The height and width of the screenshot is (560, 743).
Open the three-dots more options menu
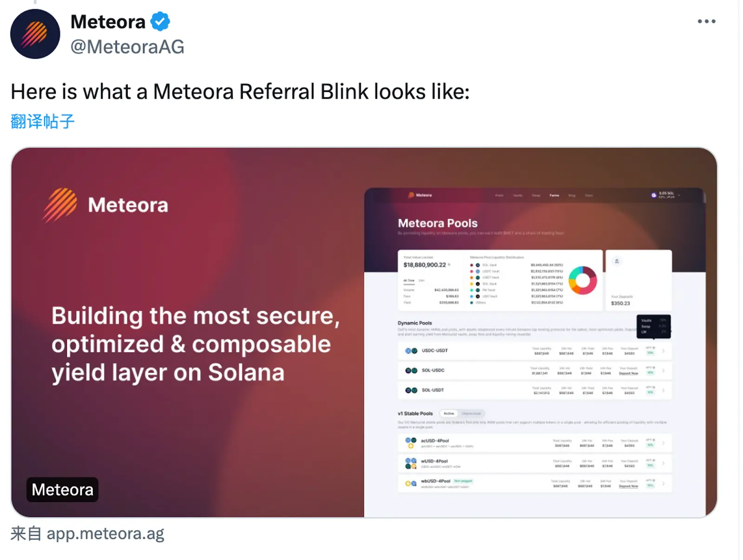[x=706, y=21]
